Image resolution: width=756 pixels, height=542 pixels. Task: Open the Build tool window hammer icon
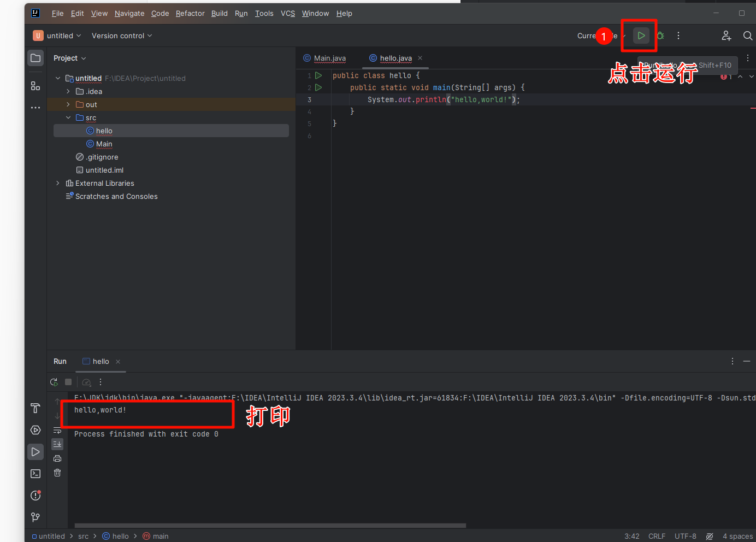pos(36,408)
